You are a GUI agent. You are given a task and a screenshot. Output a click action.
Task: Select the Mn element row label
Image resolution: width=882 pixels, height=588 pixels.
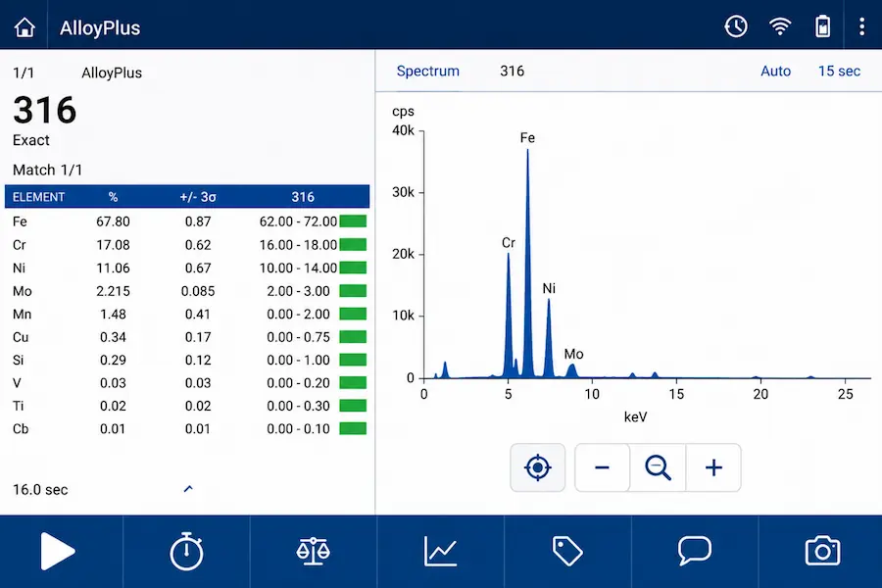[22, 314]
